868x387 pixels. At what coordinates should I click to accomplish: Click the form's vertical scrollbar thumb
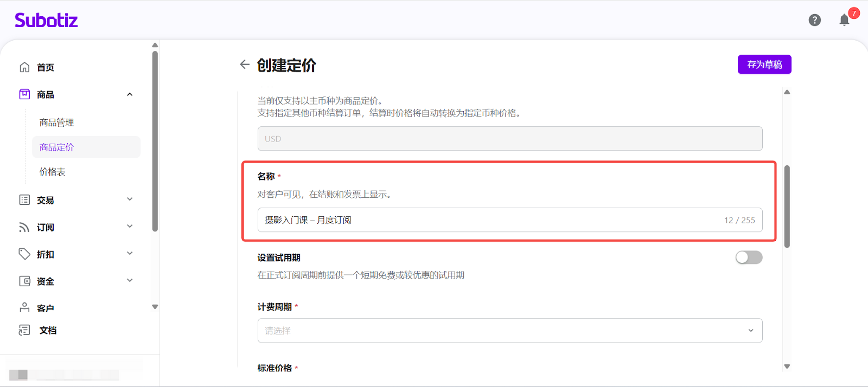coord(787,206)
